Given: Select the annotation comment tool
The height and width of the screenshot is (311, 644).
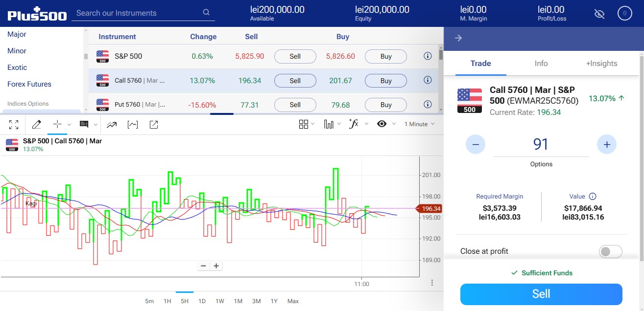Looking at the screenshot, I should point(84,125).
